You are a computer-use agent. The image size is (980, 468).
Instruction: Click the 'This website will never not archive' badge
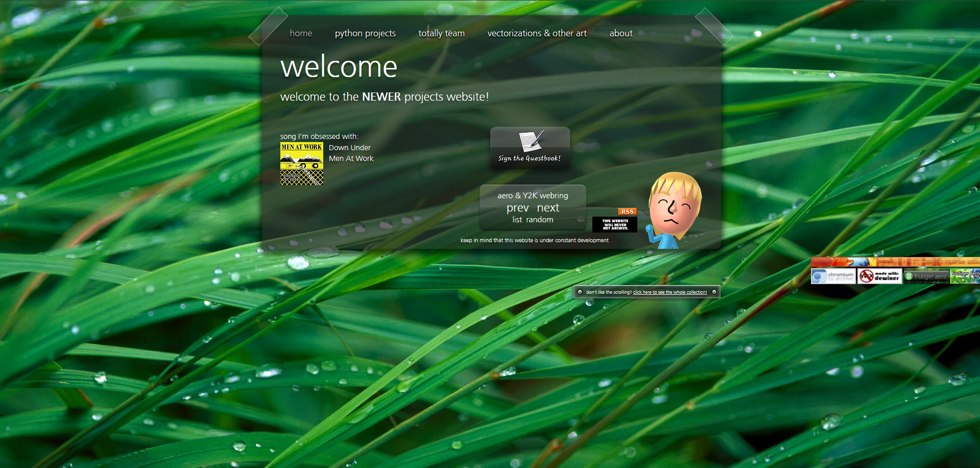pyautogui.click(x=614, y=224)
